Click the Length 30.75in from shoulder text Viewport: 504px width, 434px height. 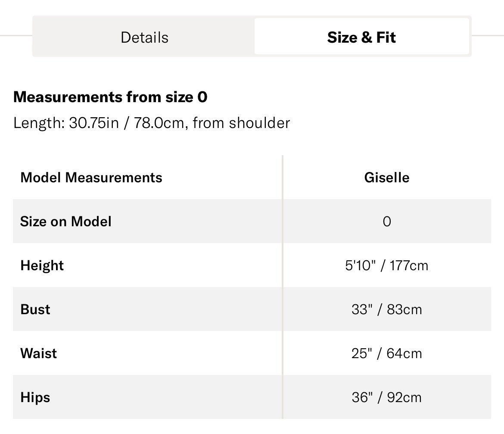coord(152,123)
